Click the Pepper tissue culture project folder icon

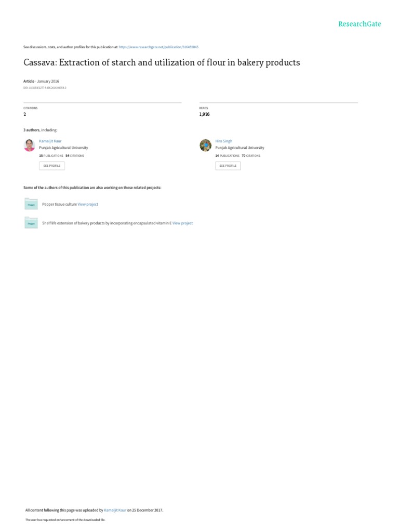[31, 204]
